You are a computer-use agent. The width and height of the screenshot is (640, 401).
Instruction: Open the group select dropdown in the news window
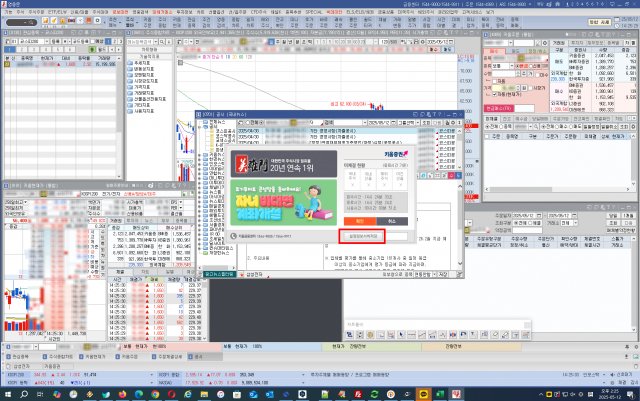click(418, 123)
